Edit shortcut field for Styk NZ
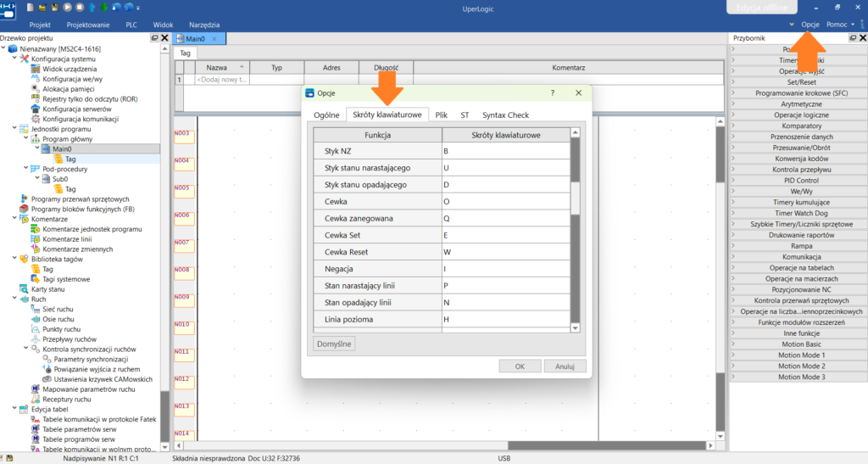 505,151
